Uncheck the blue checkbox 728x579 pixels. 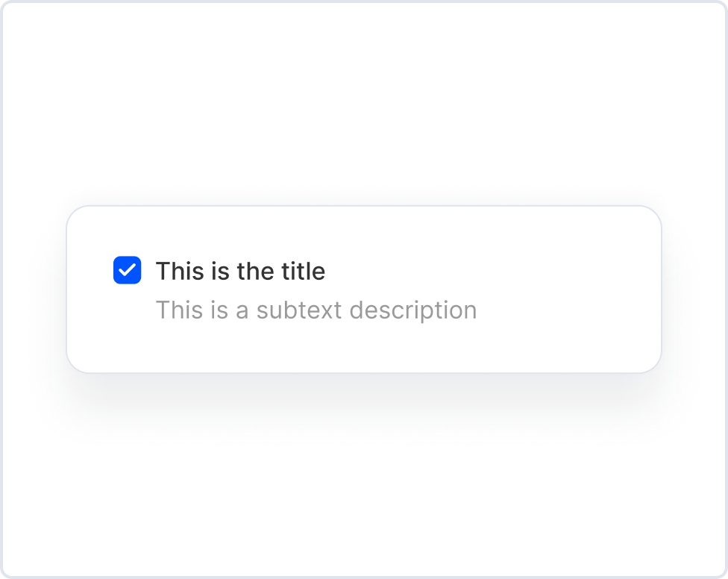point(127,270)
